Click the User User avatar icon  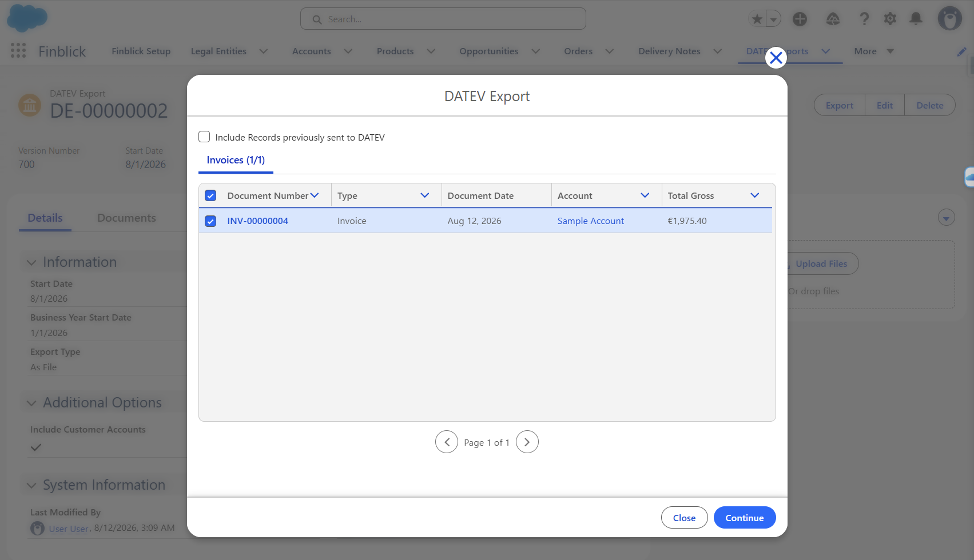click(x=37, y=529)
